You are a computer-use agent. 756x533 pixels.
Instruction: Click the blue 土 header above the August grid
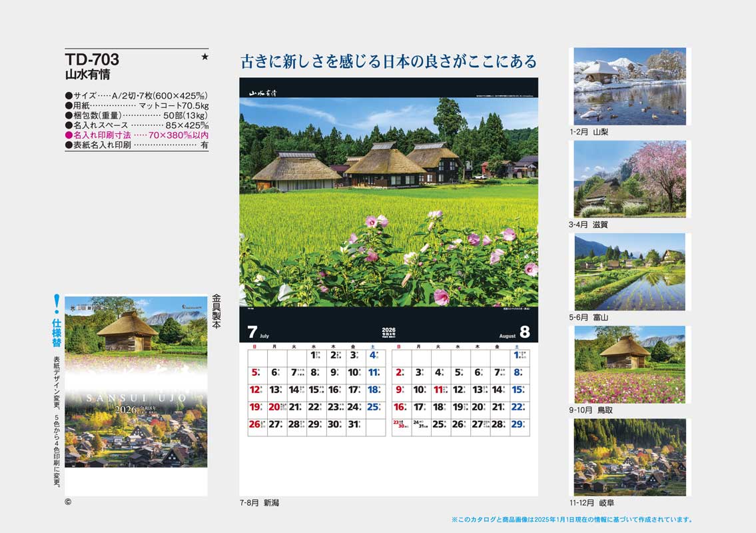click(x=517, y=347)
